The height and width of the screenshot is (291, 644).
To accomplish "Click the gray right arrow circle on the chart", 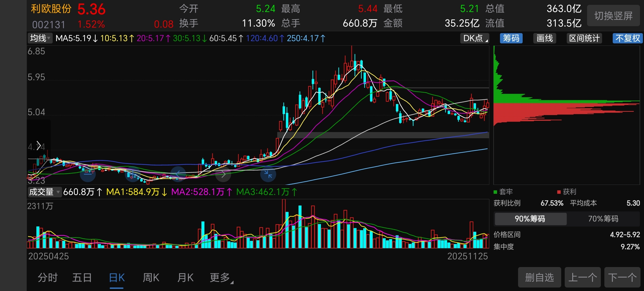I will pos(223,174).
